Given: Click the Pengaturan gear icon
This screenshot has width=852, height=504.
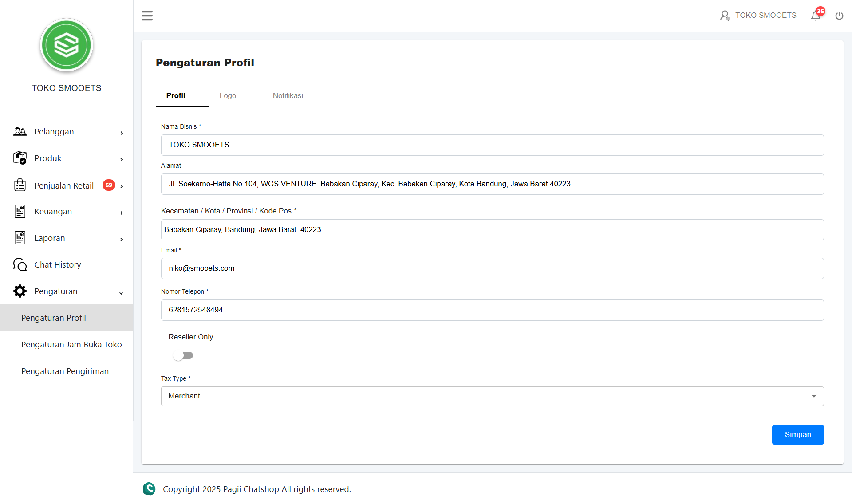Looking at the screenshot, I should click(20, 291).
